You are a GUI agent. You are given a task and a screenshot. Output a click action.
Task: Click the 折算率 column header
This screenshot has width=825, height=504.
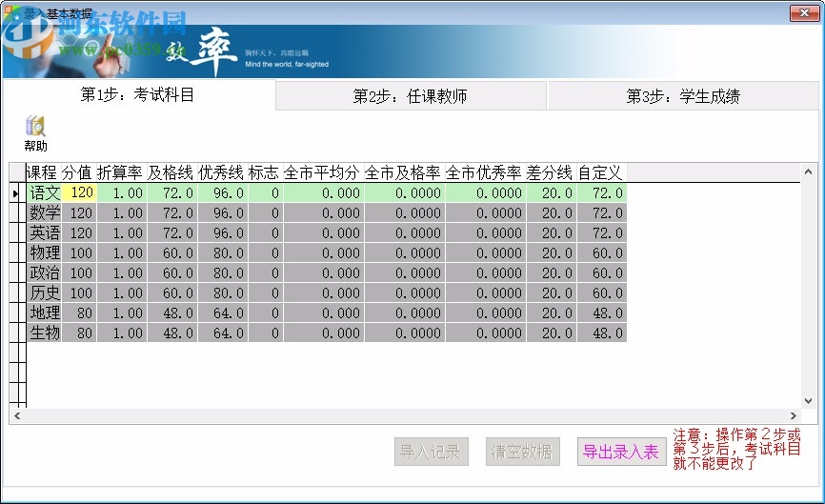pyautogui.click(x=121, y=172)
